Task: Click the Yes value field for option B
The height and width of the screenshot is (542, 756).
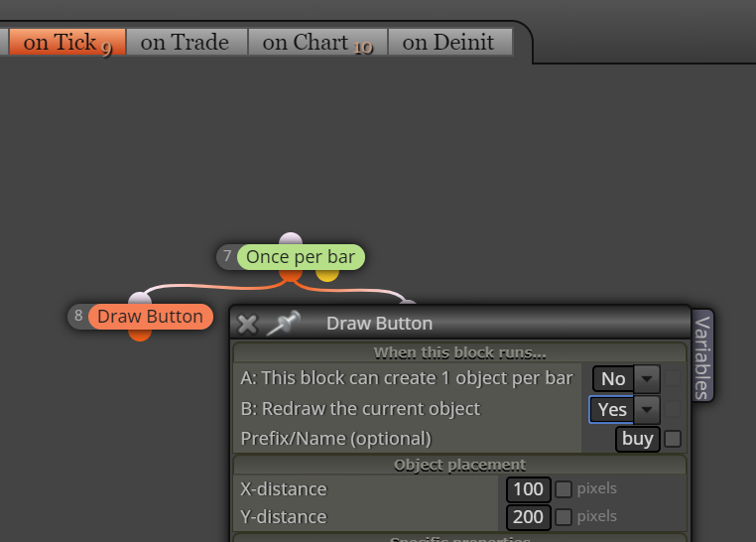Action: tap(612, 410)
